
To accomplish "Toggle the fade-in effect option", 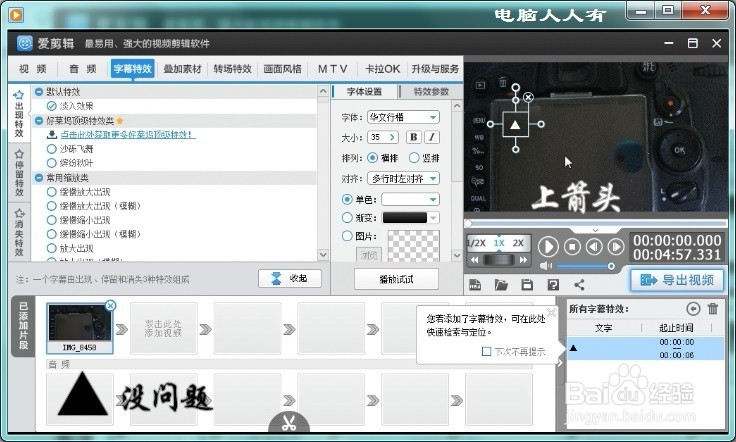I will (52, 106).
